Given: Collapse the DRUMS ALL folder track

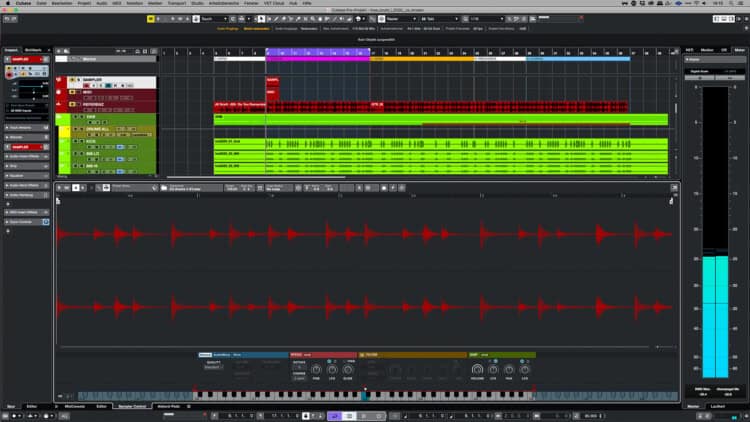Looking at the screenshot, I should pyautogui.click(x=69, y=129).
